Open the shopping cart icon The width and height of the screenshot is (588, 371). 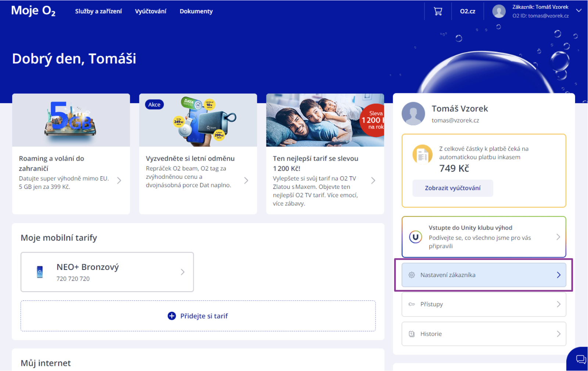(x=438, y=11)
